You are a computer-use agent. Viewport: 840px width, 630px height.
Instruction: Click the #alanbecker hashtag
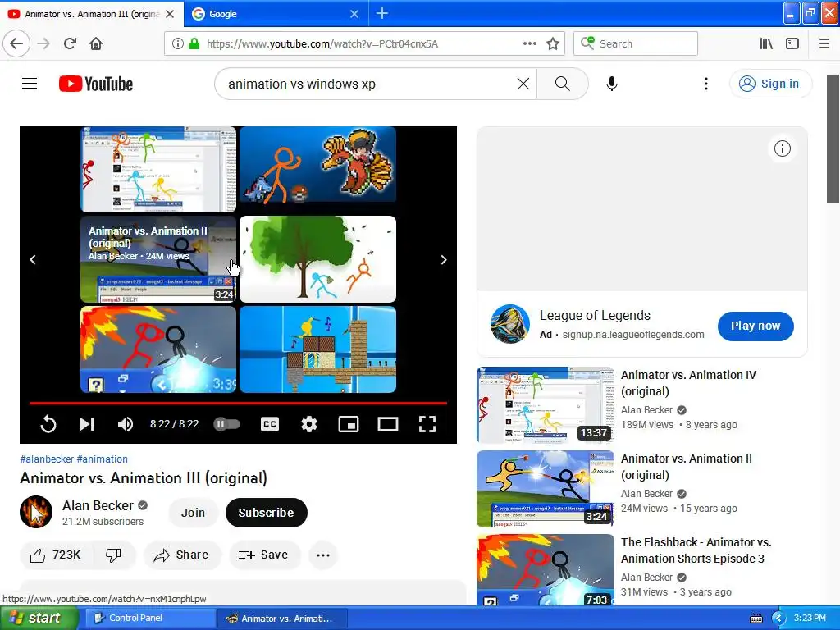click(47, 459)
